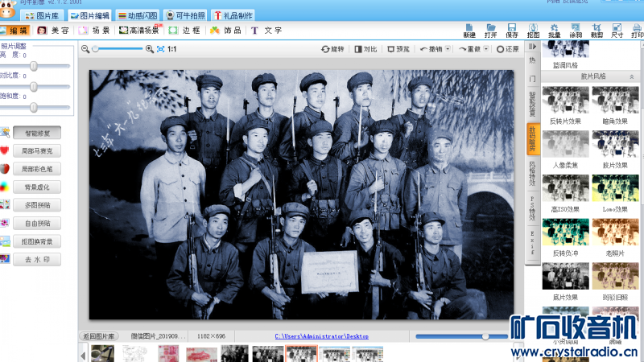Click the 返回图片库 button
The width and height of the screenshot is (644, 362).
pos(99,336)
